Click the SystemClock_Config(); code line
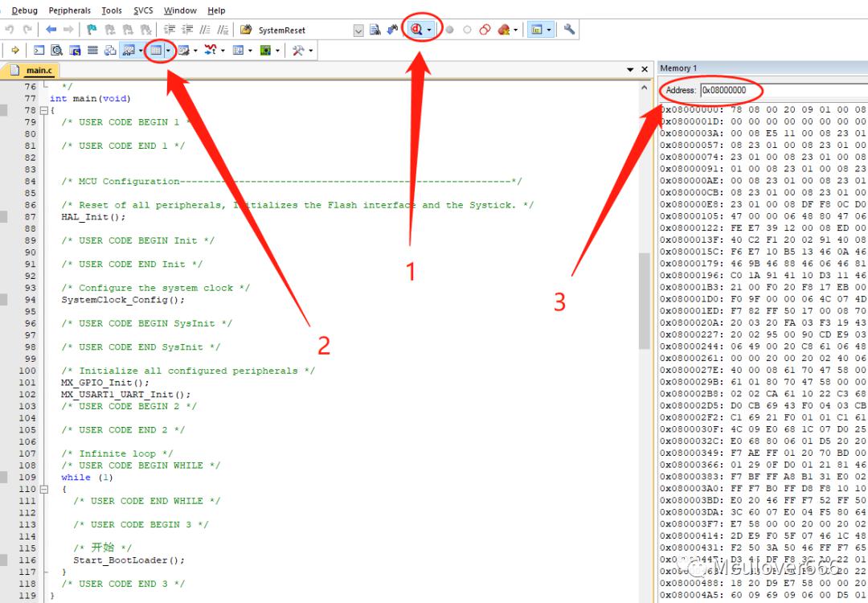The height and width of the screenshot is (603, 868). 123,300
